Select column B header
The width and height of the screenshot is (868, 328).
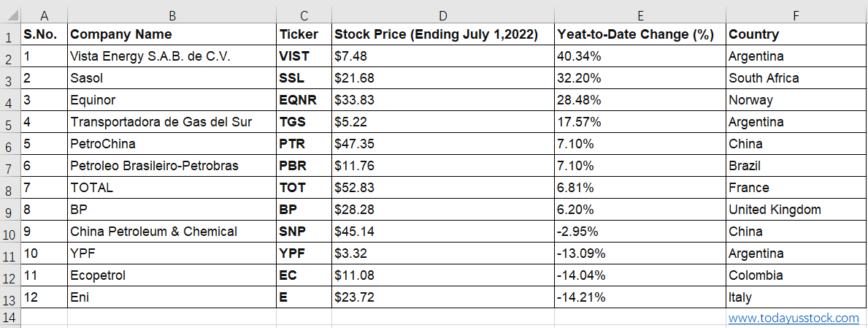click(x=172, y=15)
